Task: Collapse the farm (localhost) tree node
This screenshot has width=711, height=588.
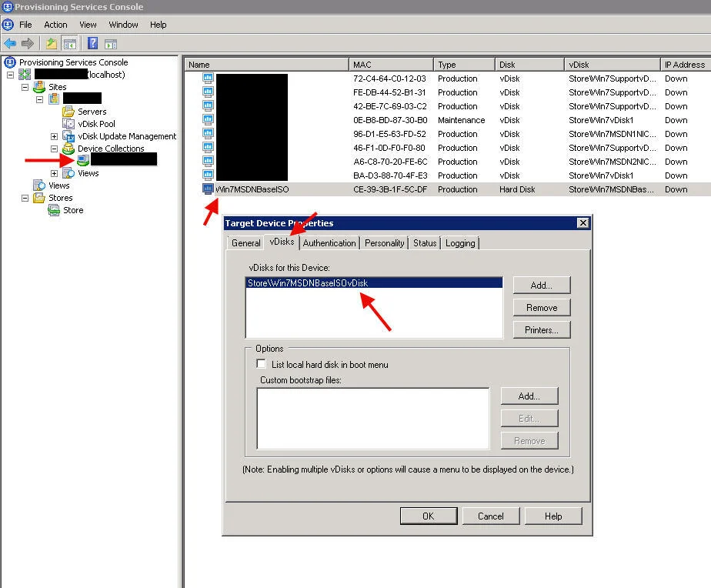Action: (x=10, y=75)
